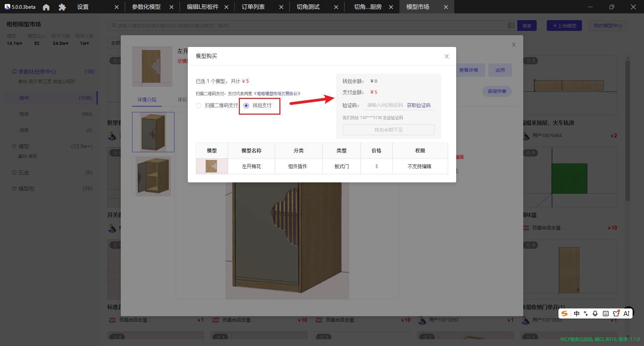The image size is (644, 346).
Task: Click the Sogou input method S logo
Action: tap(565, 313)
